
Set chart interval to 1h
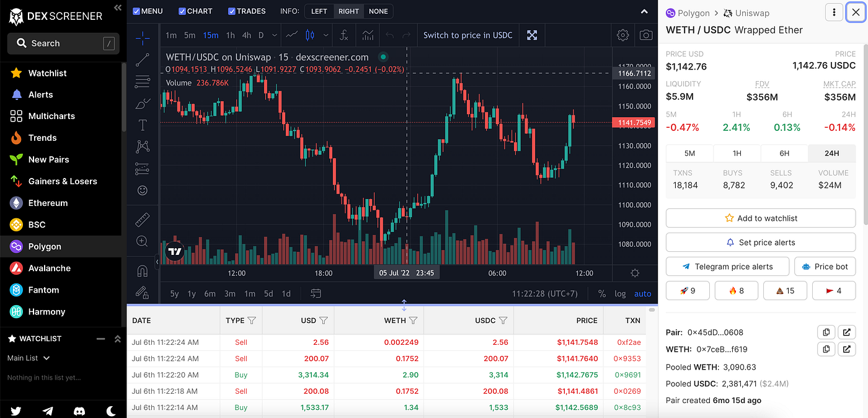[x=231, y=35]
